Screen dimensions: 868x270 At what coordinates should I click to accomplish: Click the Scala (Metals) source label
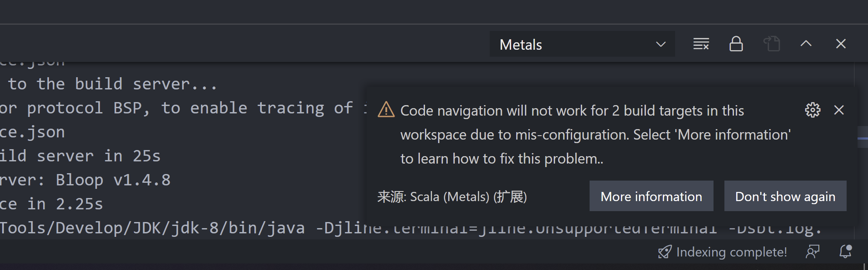[x=453, y=197]
